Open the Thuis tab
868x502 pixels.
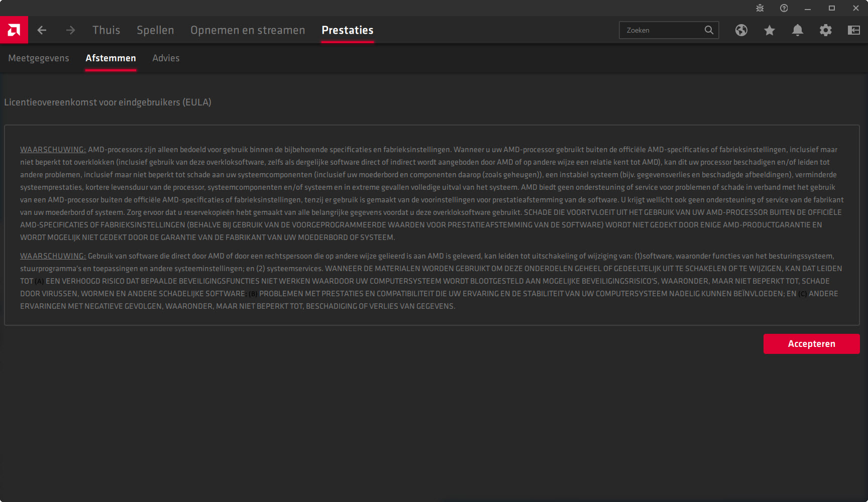click(106, 30)
